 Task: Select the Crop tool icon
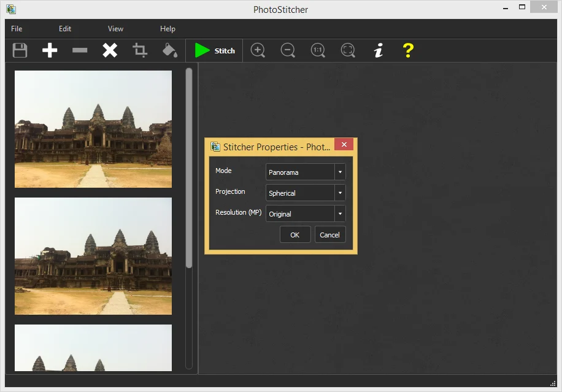tap(140, 50)
